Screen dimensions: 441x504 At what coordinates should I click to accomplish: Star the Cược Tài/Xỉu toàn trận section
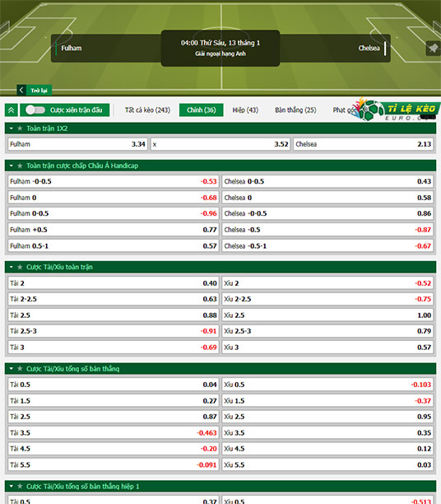(x=20, y=267)
